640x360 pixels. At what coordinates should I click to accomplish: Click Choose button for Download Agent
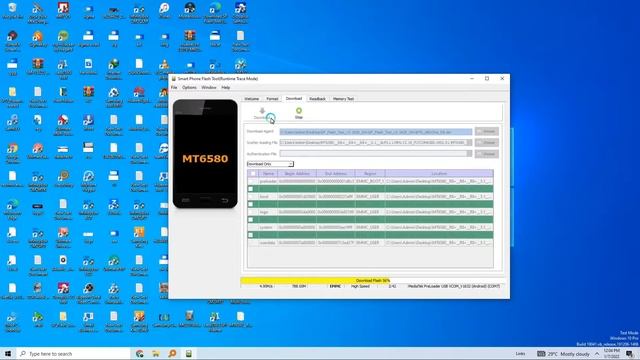click(487, 131)
